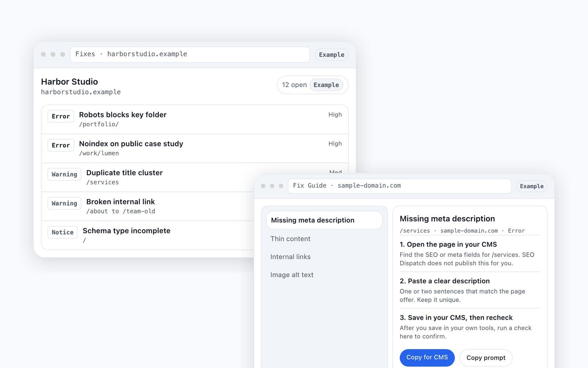Click the Missing meta description panel heading
Image resolution: width=588 pixels, height=368 pixels.
447,219
